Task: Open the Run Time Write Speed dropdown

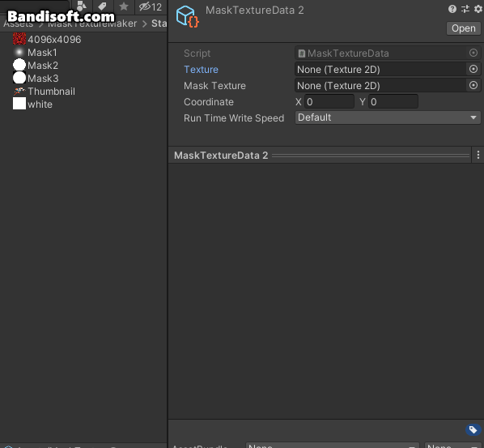Action: tap(388, 117)
